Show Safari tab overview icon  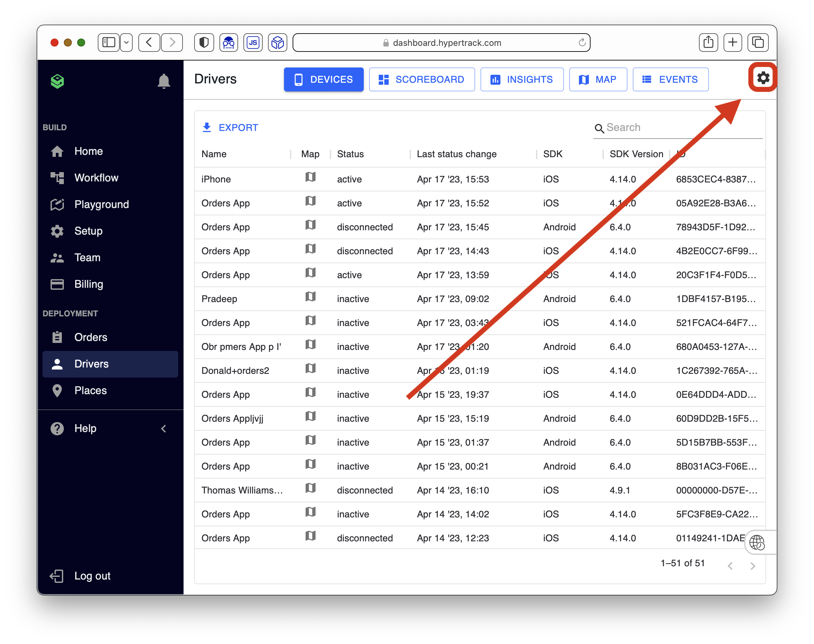[757, 42]
